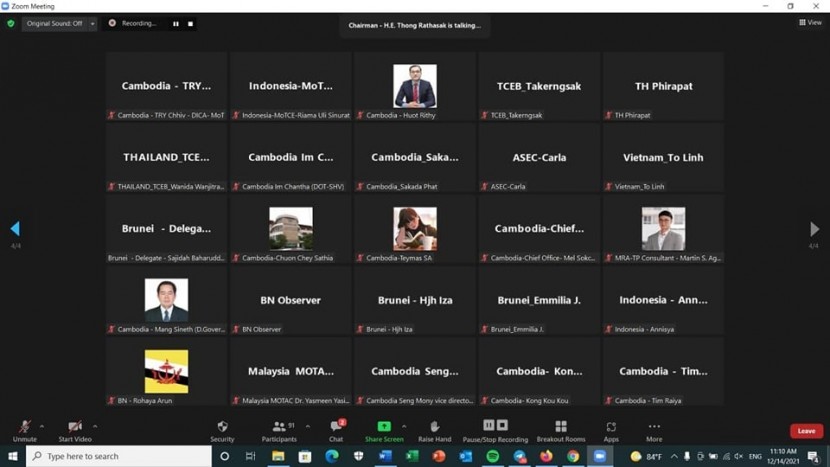Open Breakout Rooms
The height and width of the screenshot is (467, 830).
tap(560, 430)
